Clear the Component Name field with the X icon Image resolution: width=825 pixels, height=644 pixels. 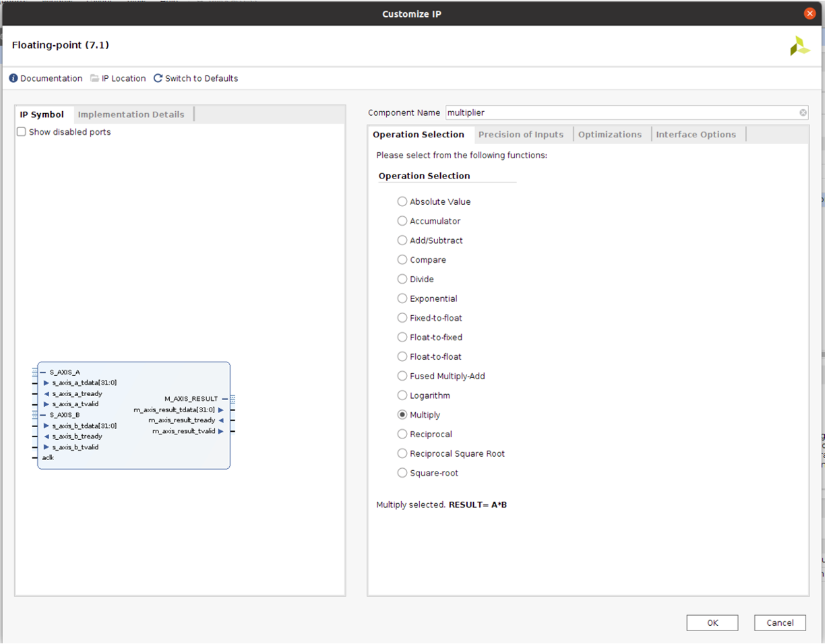(x=803, y=112)
